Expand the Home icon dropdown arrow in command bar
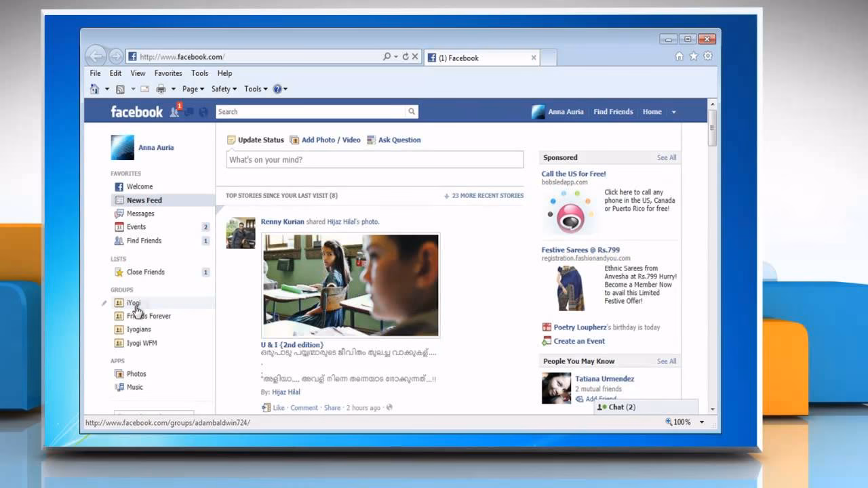 coord(106,89)
